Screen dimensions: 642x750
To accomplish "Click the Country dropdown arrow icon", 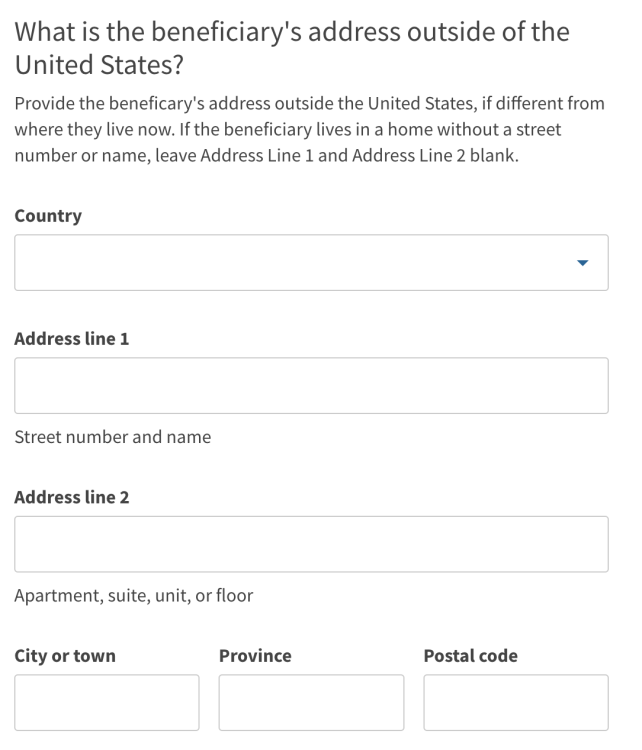I will click(582, 263).
